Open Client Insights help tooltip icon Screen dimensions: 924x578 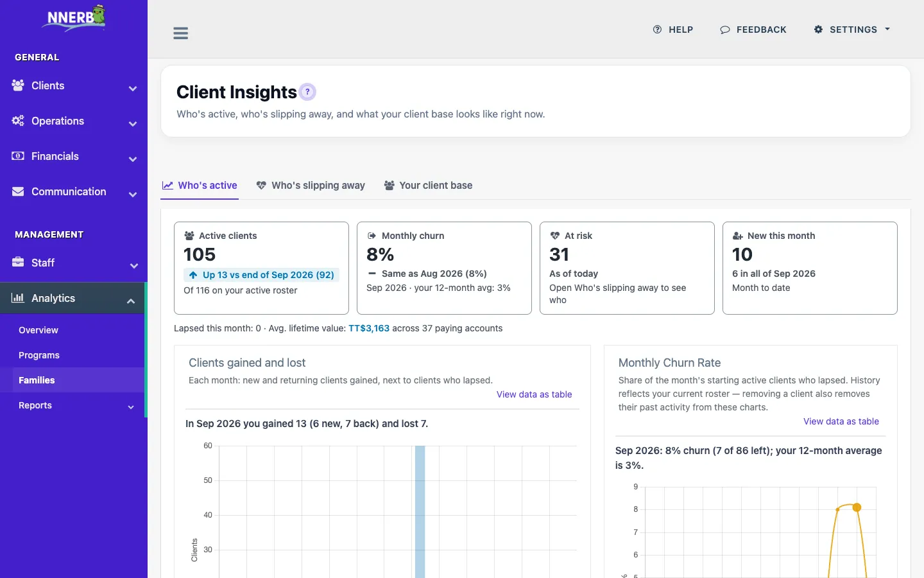pos(307,92)
